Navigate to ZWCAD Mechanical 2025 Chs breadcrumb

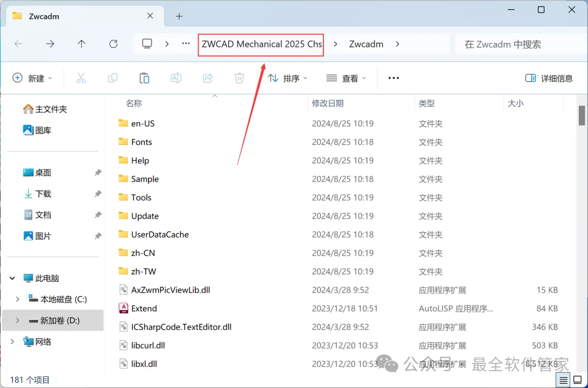(x=261, y=44)
